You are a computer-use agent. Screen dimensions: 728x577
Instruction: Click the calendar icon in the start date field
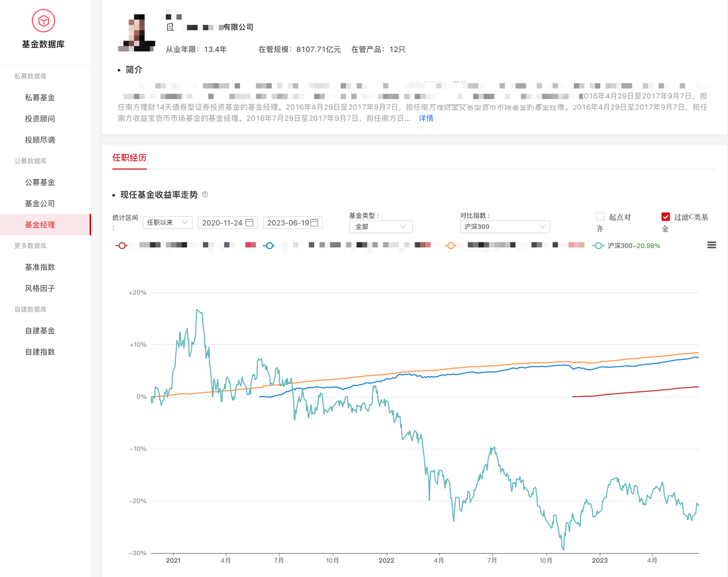pyautogui.click(x=250, y=223)
